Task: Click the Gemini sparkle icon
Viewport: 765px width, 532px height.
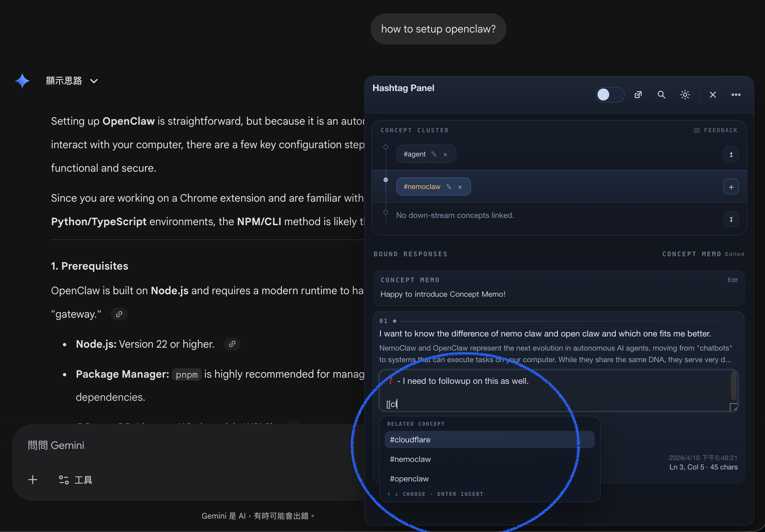Action: pos(22,81)
